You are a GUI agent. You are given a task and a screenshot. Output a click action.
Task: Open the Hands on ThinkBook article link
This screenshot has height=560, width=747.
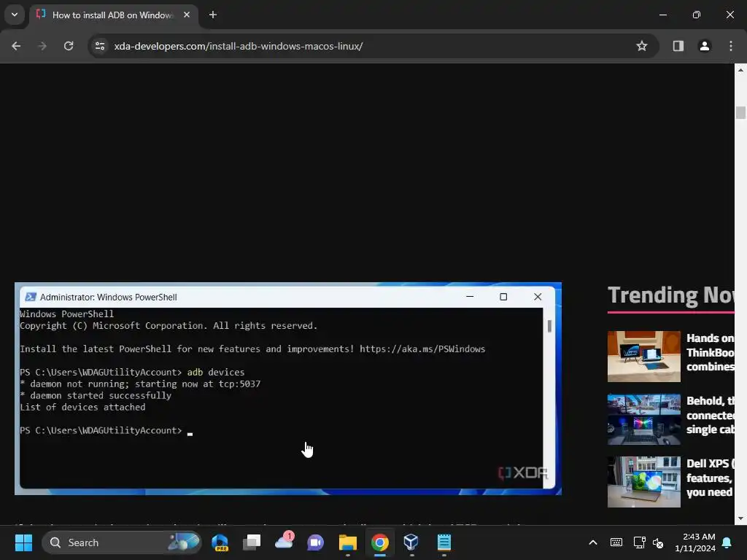(710, 352)
